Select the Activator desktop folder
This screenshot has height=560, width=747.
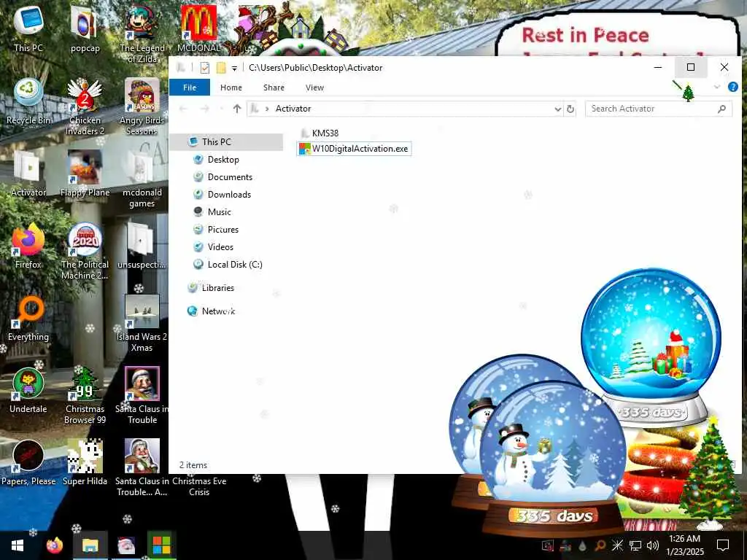[x=28, y=174]
